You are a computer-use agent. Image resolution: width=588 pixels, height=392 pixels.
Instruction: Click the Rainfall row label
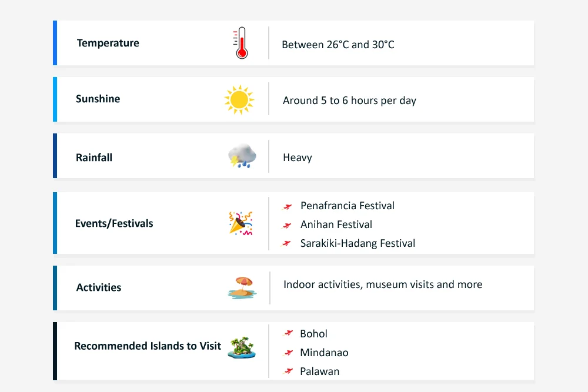coord(94,158)
